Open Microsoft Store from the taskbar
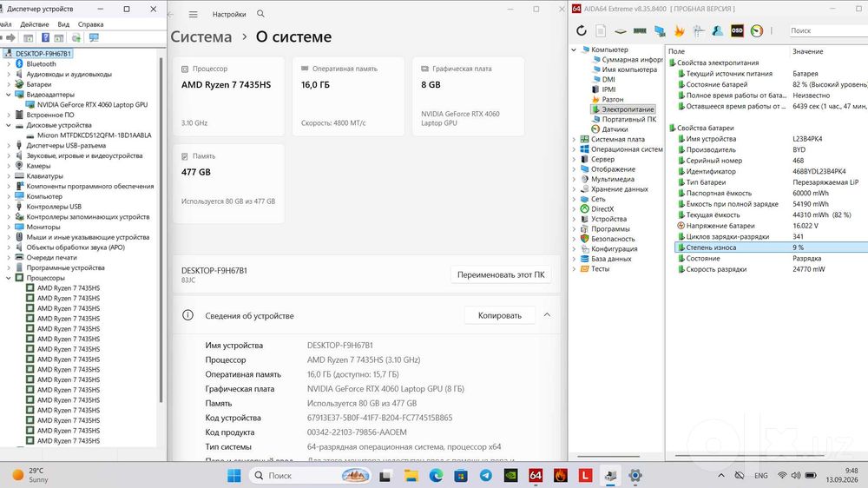Screen dimensions: 868x488 [461, 475]
